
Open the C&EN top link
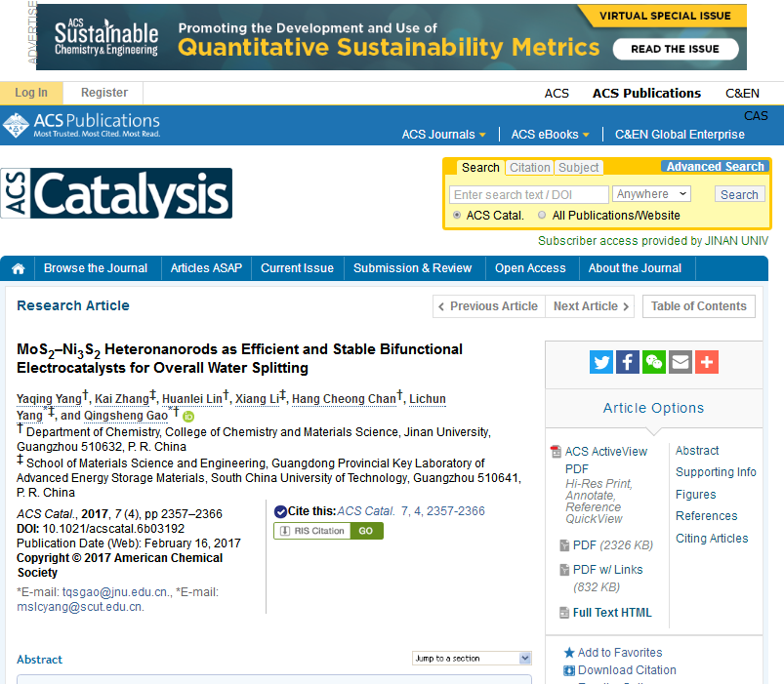pos(742,94)
